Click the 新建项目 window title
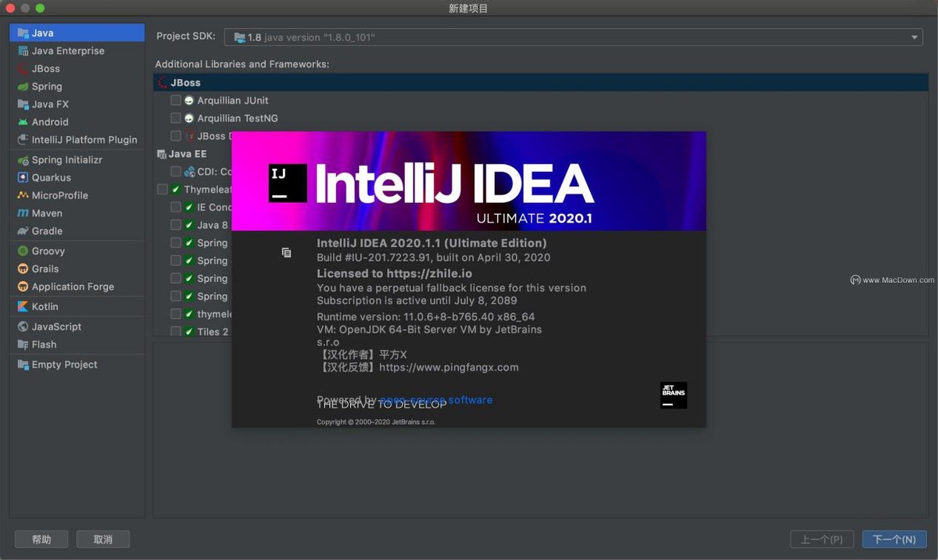 [469, 8]
